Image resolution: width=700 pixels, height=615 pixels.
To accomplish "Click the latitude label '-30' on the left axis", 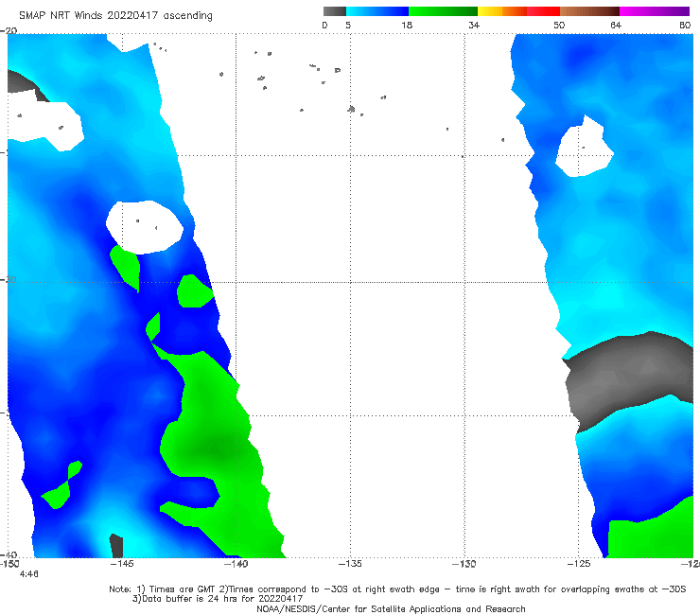I will click(9, 279).
